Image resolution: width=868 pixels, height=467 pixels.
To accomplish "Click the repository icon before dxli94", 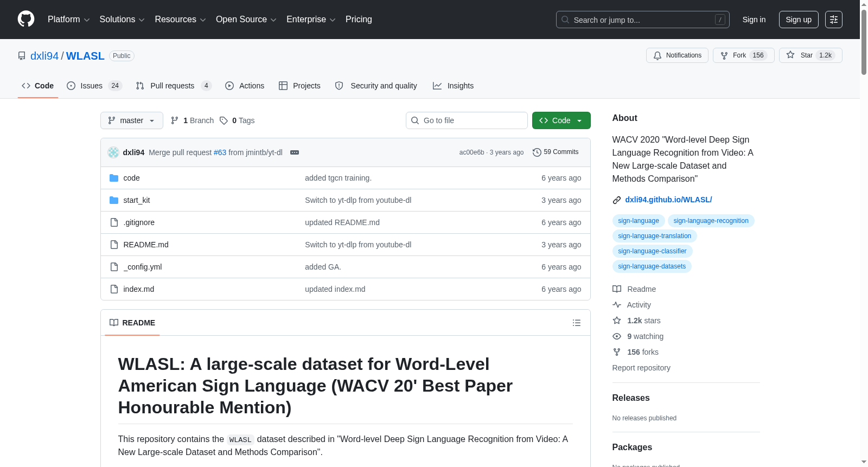I will [x=22, y=56].
